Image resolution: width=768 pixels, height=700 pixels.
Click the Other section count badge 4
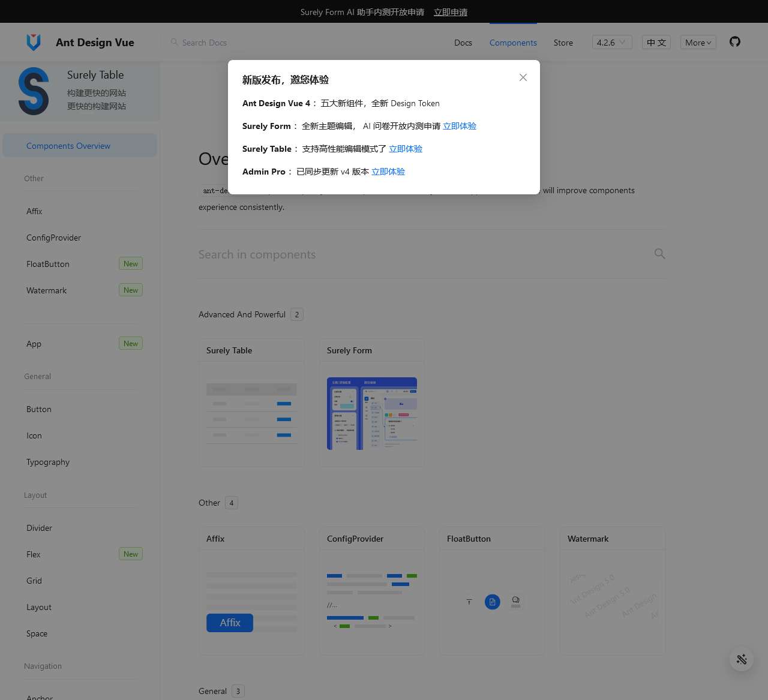pos(232,503)
